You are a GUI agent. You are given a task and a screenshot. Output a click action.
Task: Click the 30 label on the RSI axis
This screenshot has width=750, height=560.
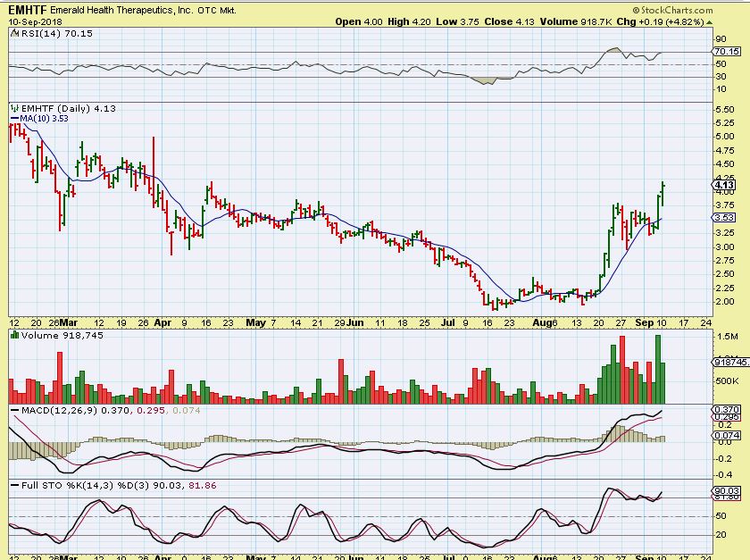[x=721, y=76]
